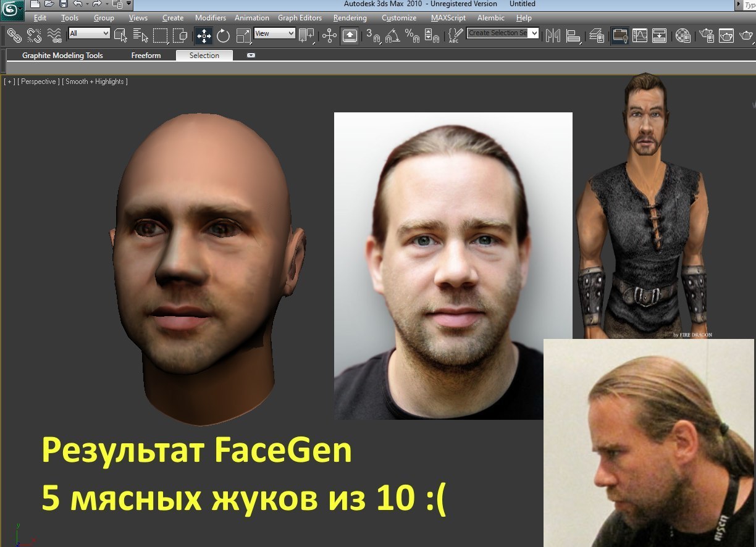Click the Mirror tool icon

pos(553,36)
